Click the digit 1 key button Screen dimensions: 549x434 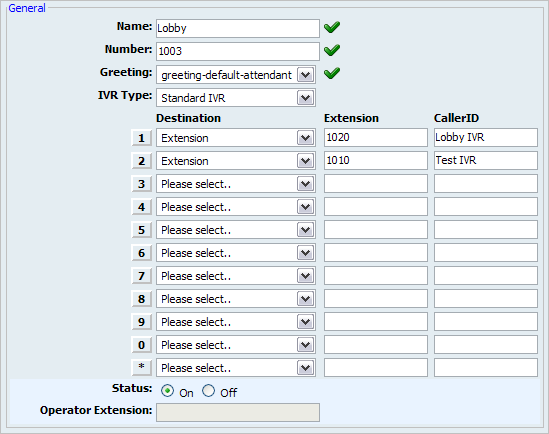141,138
